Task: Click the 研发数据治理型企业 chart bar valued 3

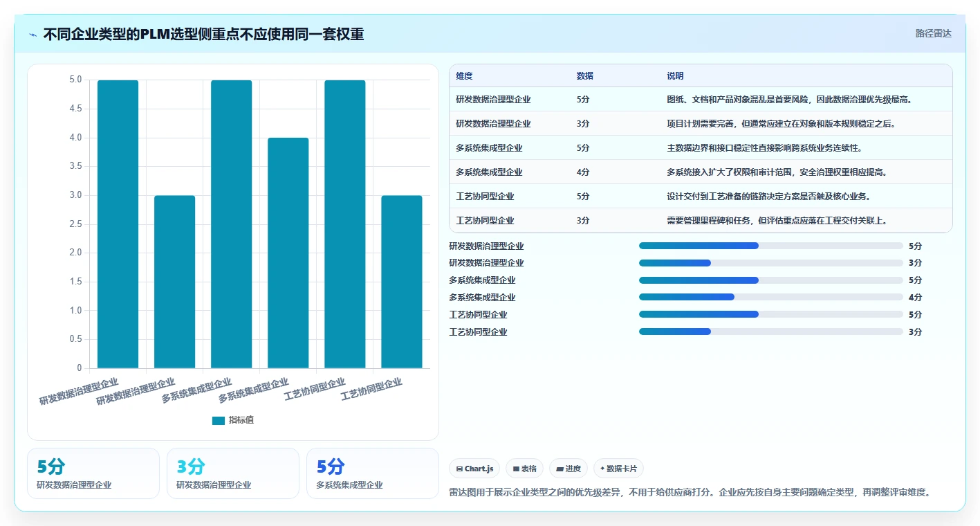Action: 175,282
